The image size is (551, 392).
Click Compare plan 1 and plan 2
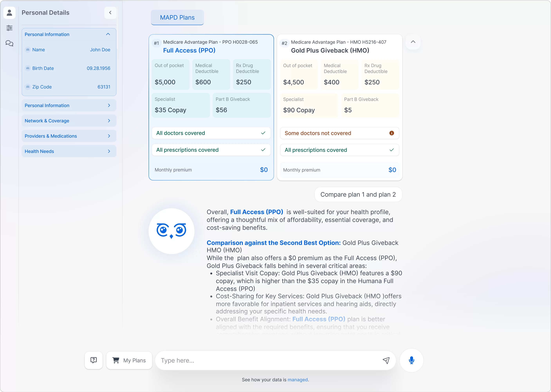coord(358,195)
